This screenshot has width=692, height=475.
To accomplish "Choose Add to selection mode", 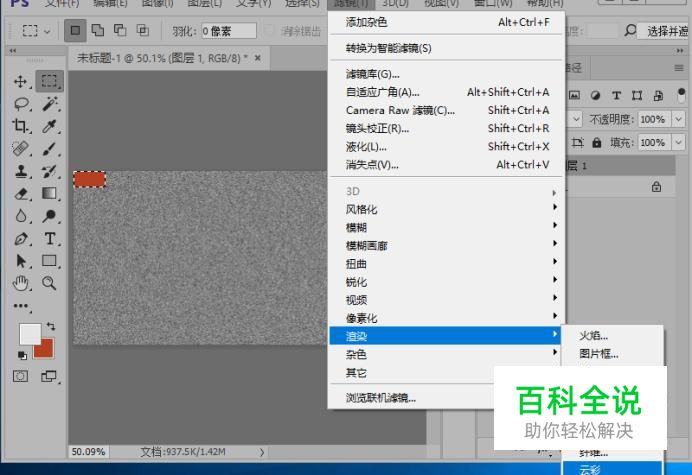I will 98,30.
